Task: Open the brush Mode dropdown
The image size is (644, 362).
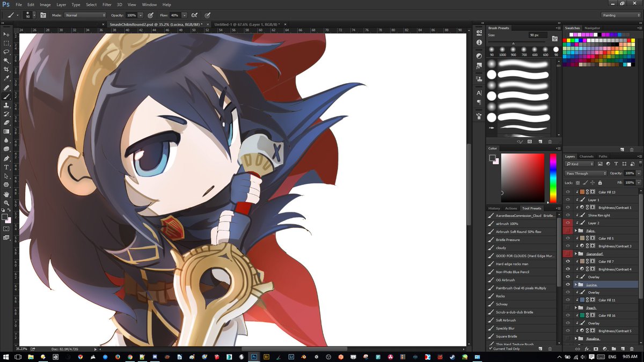Action: pos(85,15)
